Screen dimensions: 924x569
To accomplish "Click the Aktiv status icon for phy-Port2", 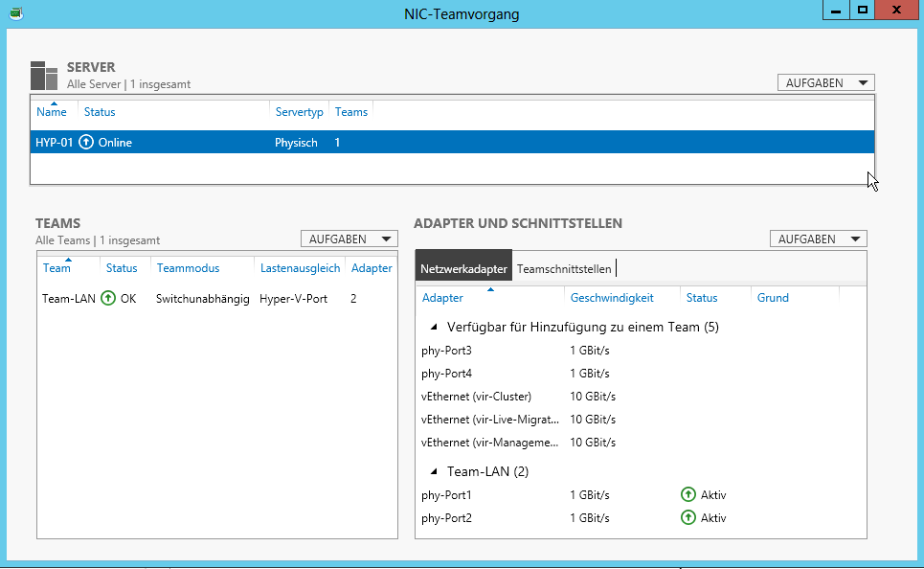I will [x=688, y=517].
